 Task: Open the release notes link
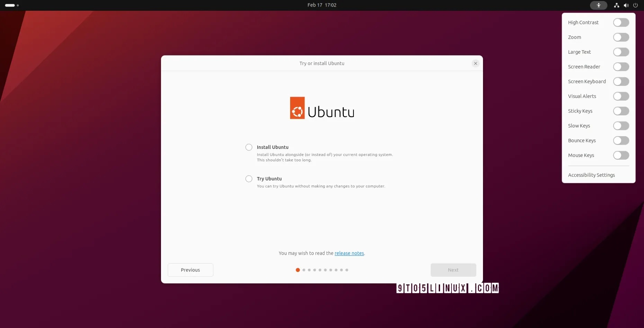tap(349, 253)
